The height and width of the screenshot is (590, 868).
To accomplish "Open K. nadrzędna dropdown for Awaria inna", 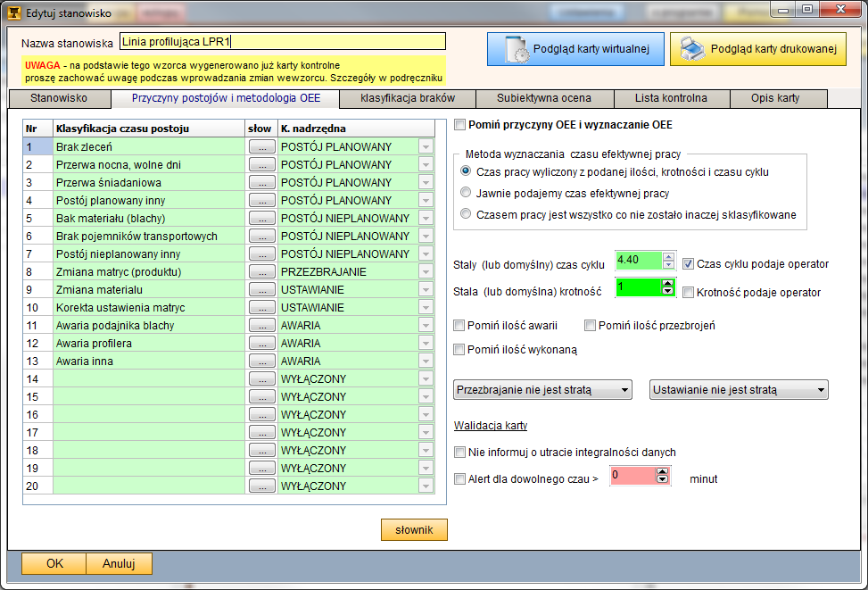I will coord(426,361).
